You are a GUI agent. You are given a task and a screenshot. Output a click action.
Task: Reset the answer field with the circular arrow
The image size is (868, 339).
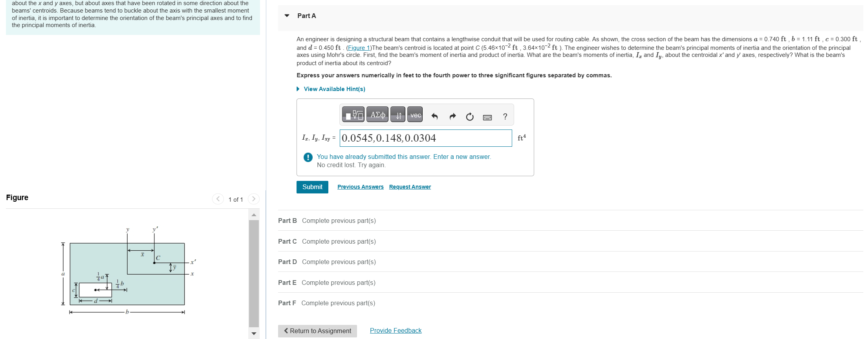click(470, 117)
